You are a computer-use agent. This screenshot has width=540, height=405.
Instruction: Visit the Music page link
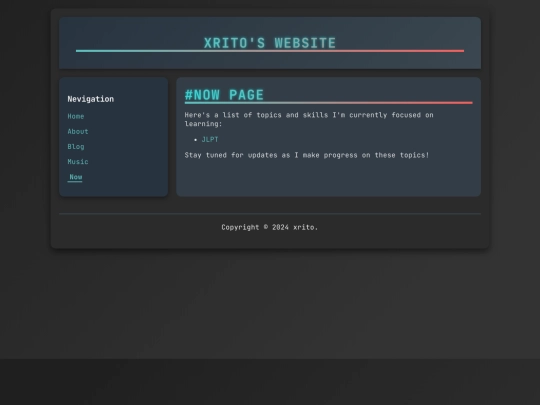(78, 162)
